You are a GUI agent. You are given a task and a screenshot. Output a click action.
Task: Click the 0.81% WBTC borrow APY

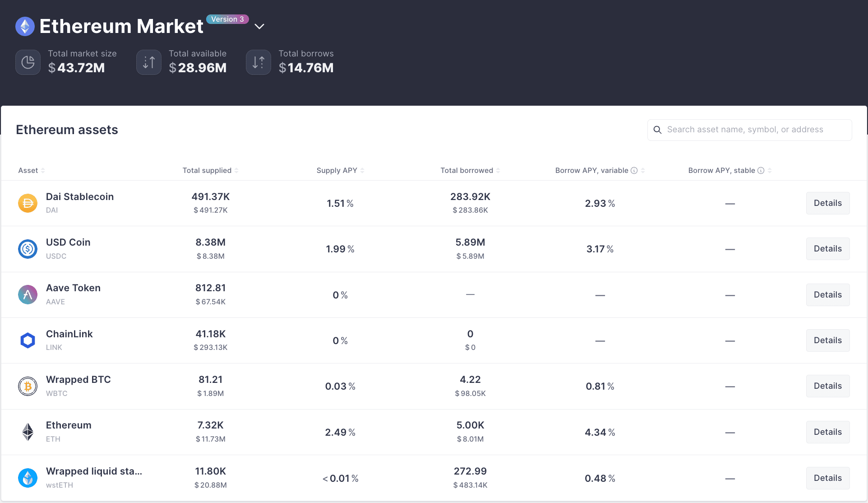(x=600, y=387)
